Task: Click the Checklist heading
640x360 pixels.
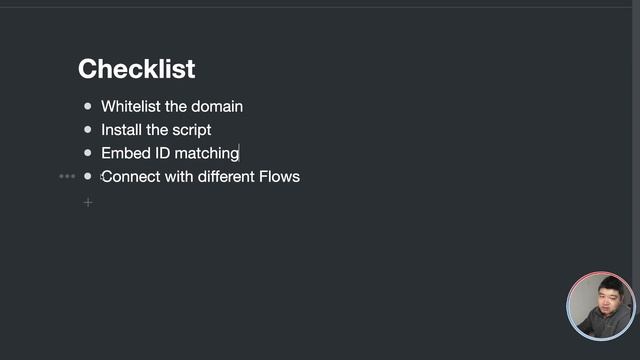Action: pos(137,69)
